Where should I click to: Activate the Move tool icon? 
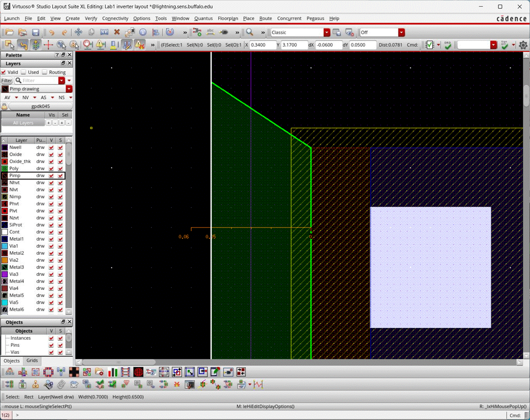tap(78, 32)
